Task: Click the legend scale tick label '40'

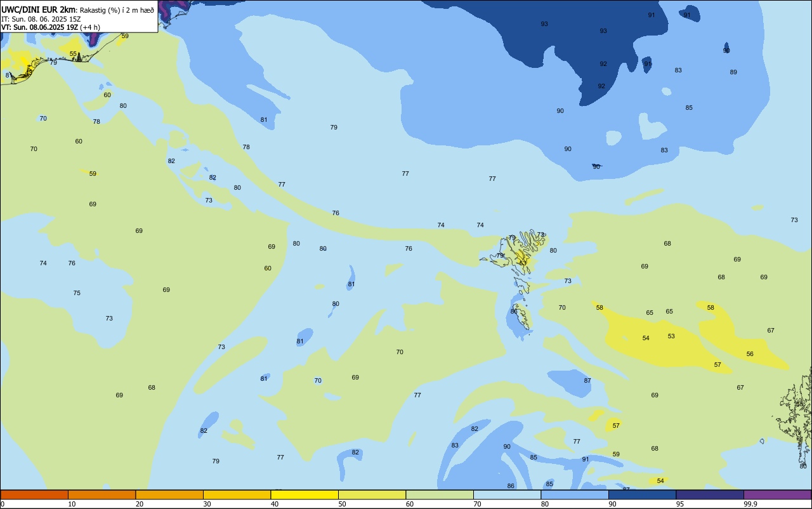Action: (275, 504)
